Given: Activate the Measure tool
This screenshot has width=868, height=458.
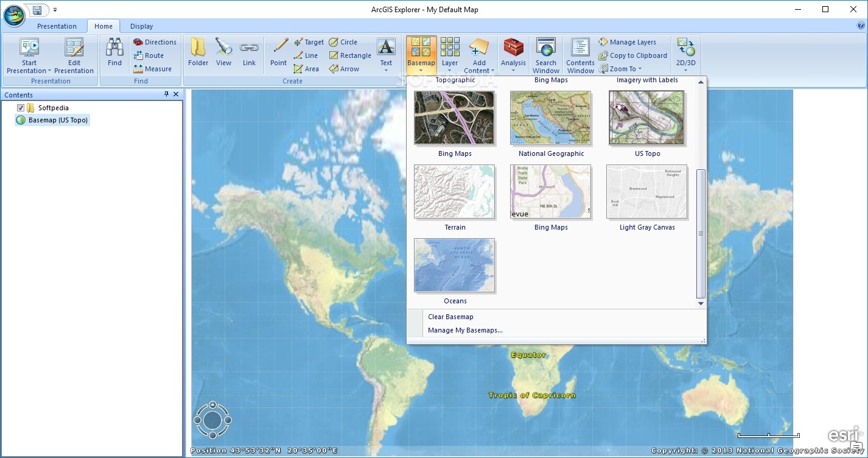Looking at the screenshot, I should tap(153, 69).
